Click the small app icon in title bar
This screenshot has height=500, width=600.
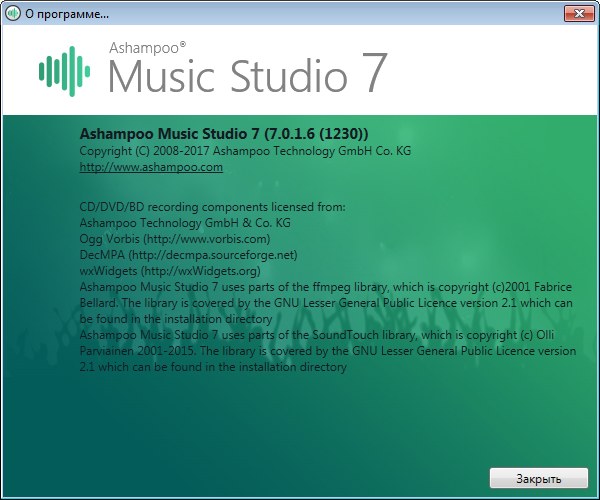[x=13, y=14]
